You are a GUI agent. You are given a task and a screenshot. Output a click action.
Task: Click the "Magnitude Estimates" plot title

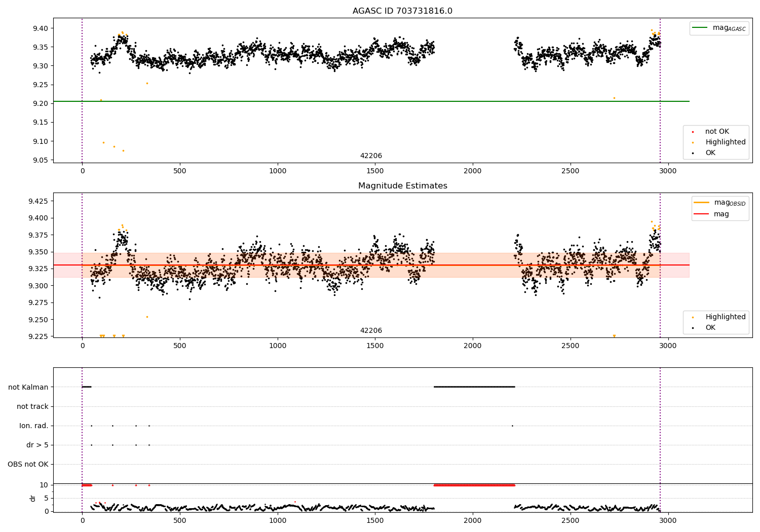(x=402, y=186)
